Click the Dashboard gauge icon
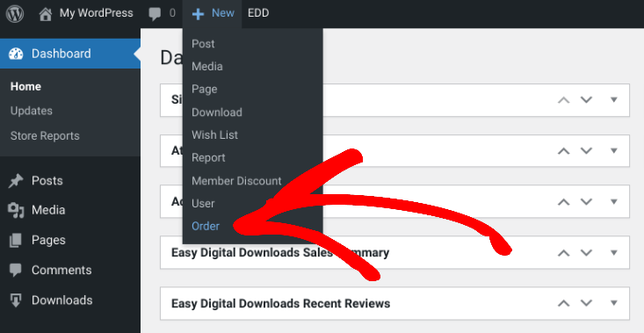The width and height of the screenshot is (644, 333). (x=16, y=54)
